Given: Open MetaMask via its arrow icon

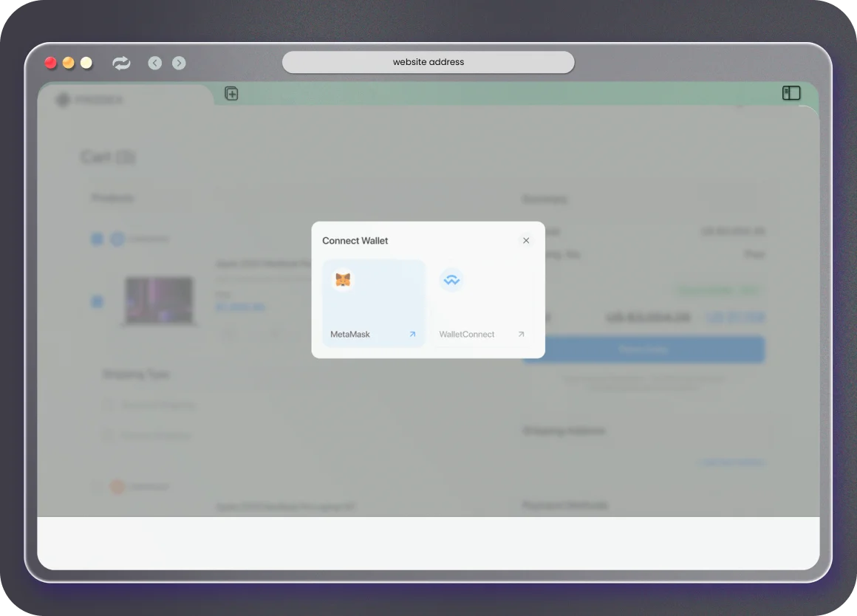Looking at the screenshot, I should [x=412, y=335].
